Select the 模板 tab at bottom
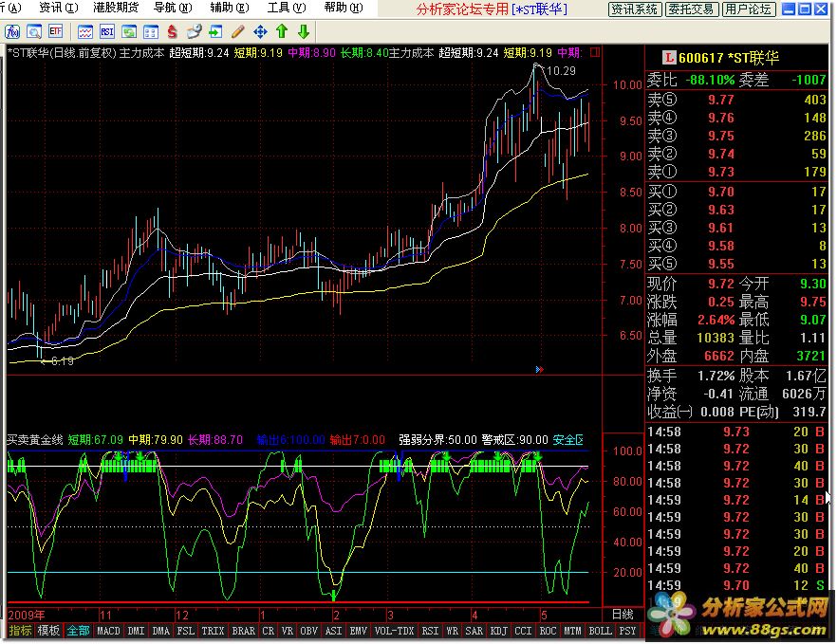Image resolution: width=837 pixels, height=644 pixels. point(48,631)
